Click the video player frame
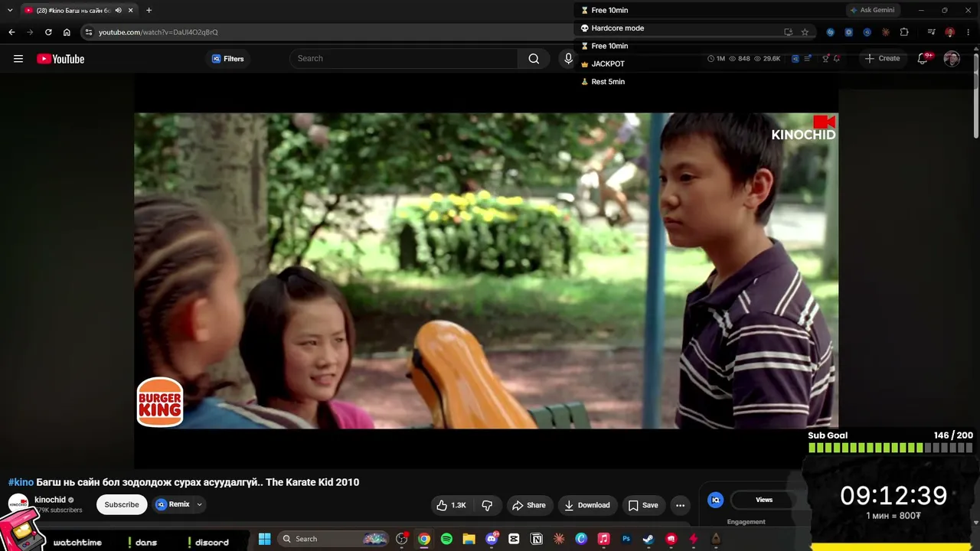Screen dimensions: 980x551 (486, 271)
